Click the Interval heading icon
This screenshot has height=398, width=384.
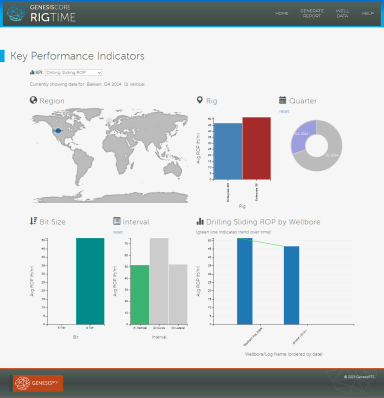point(117,221)
